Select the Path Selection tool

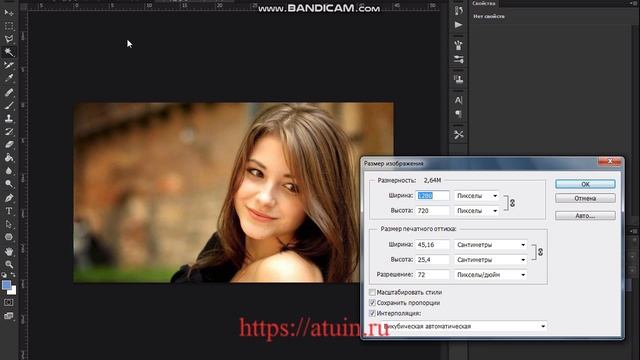(9, 224)
